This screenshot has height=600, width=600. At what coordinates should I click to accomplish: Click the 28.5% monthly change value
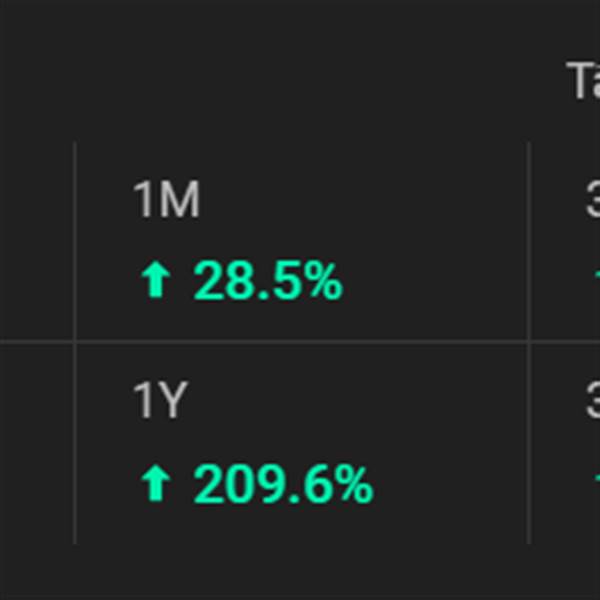point(268,282)
